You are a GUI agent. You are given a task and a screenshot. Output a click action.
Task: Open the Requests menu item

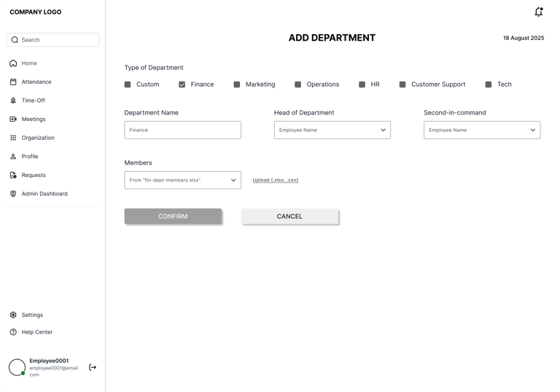[34, 175]
